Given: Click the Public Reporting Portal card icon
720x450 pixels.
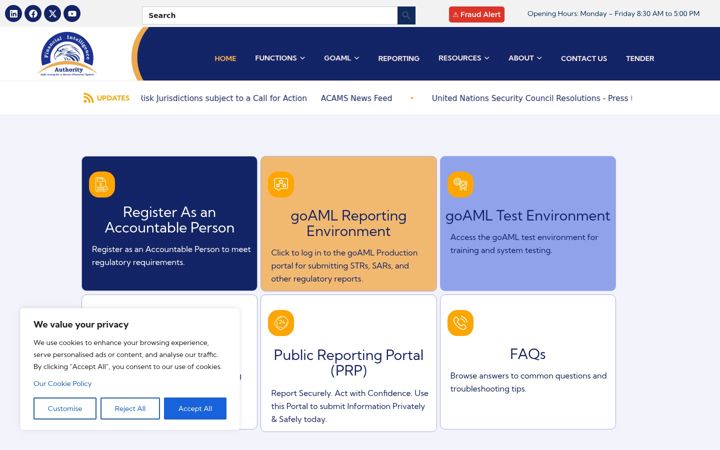Looking at the screenshot, I should (281, 323).
